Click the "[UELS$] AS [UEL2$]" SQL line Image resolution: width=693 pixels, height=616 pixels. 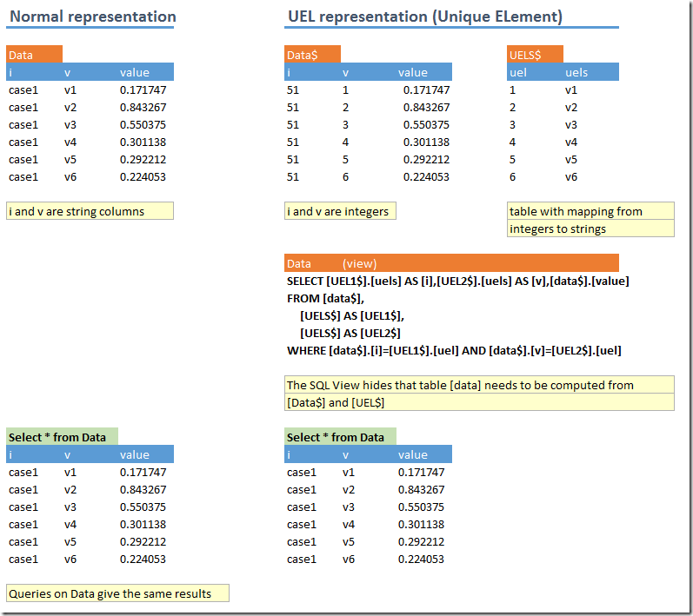(x=350, y=333)
